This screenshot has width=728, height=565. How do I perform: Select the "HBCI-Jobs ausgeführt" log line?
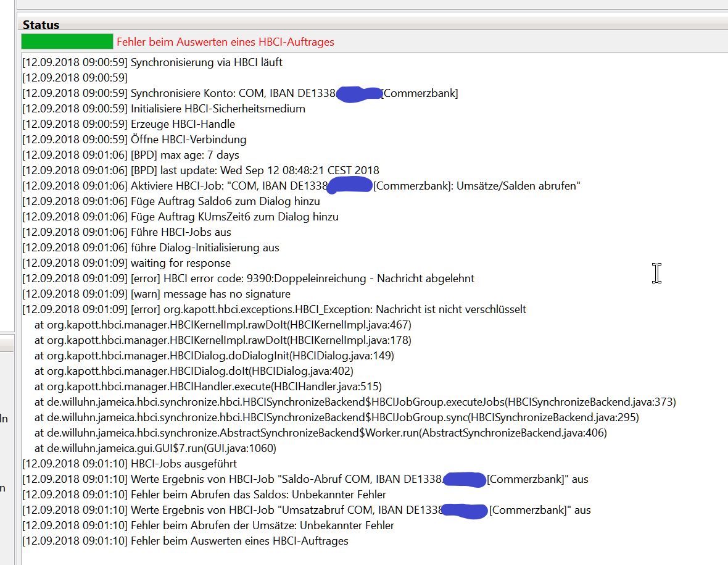[183, 464]
